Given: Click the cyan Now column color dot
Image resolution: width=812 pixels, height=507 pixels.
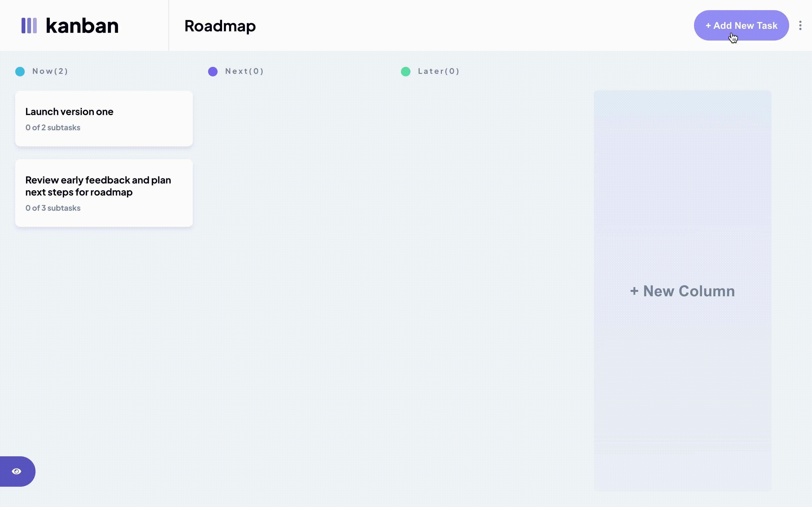Looking at the screenshot, I should pyautogui.click(x=20, y=71).
